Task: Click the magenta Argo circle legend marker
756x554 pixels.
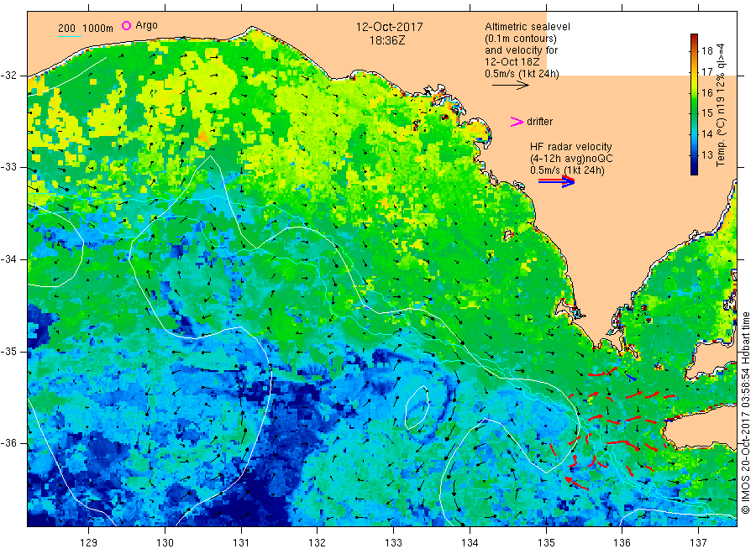Action: [x=126, y=25]
